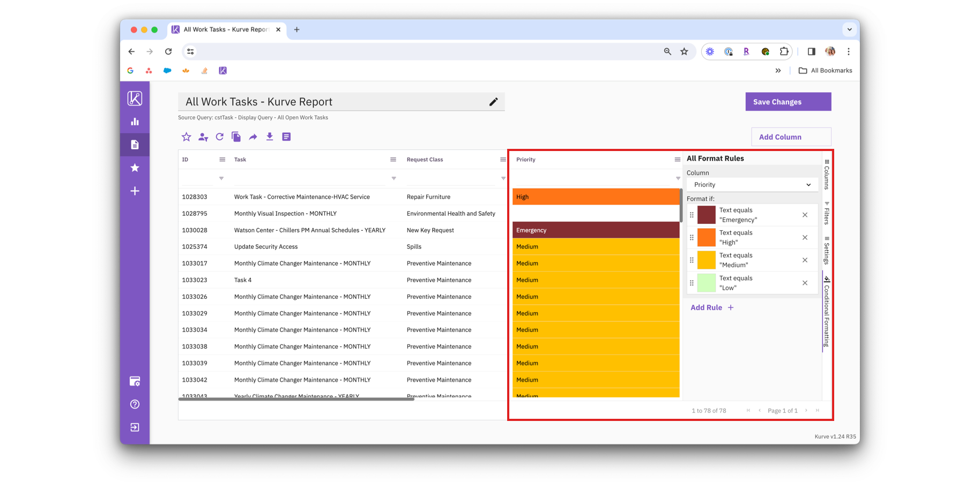Open the charts icon in left sidebar
The height and width of the screenshot is (482, 980).
[135, 122]
